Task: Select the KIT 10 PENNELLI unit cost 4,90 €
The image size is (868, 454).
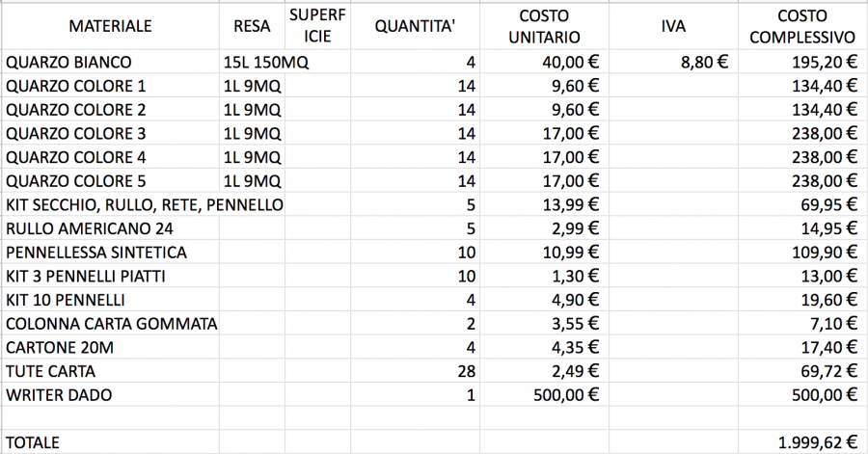Action: pyautogui.click(x=544, y=300)
